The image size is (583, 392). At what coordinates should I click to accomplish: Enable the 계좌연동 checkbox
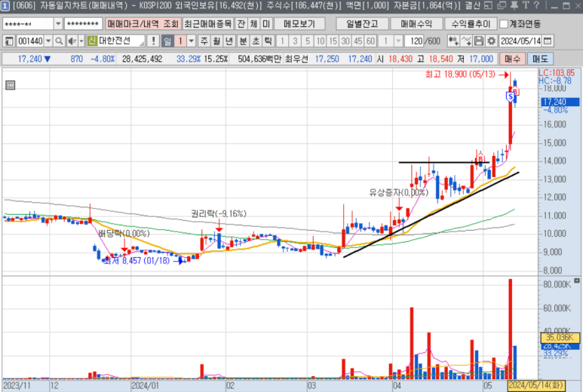point(504,24)
